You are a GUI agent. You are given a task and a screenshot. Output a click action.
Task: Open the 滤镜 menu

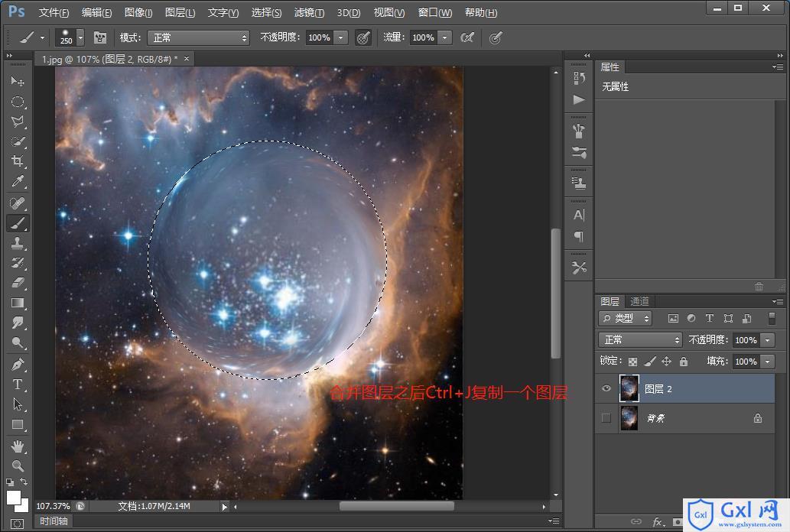tap(309, 12)
